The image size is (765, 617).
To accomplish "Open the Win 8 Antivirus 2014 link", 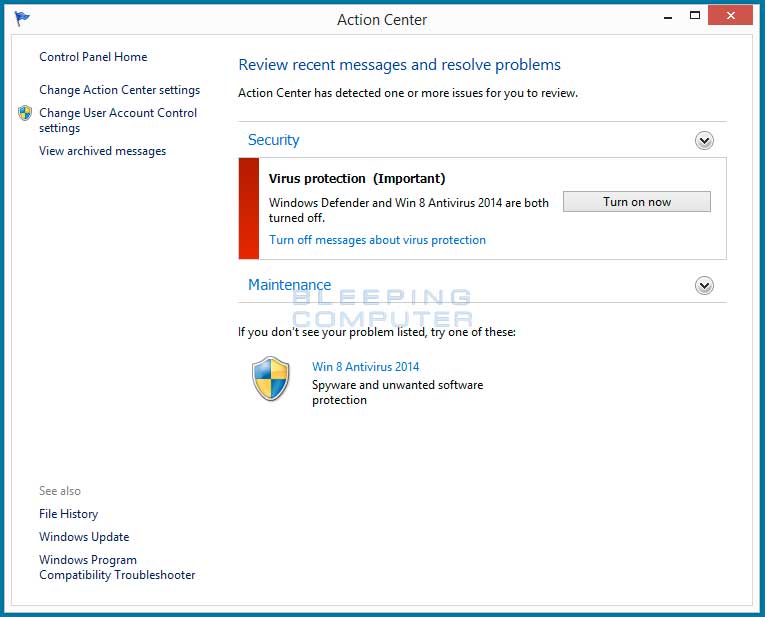I will pyautogui.click(x=365, y=367).
